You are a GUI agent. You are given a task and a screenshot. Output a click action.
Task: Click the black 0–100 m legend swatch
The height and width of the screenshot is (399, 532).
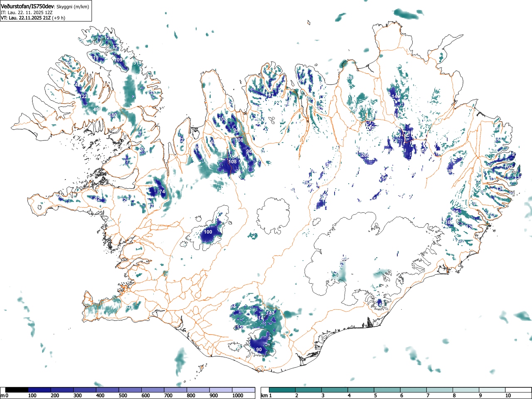[x=17, y=390]
